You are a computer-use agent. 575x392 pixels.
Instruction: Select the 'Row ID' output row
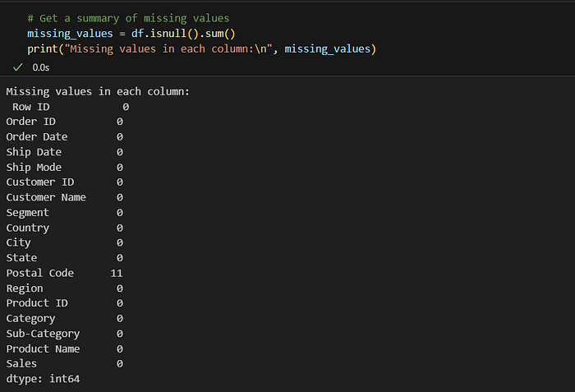click(x=71, y=107)
